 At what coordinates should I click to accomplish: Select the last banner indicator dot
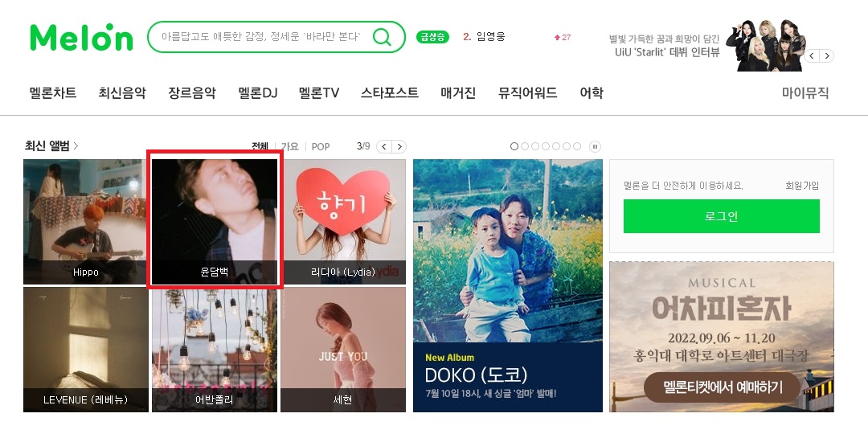577,147
